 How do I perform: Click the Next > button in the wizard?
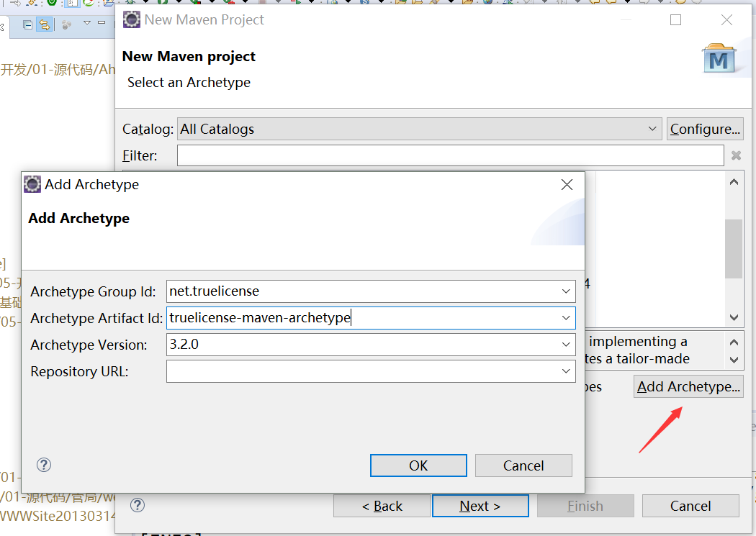tap(480, 506)
